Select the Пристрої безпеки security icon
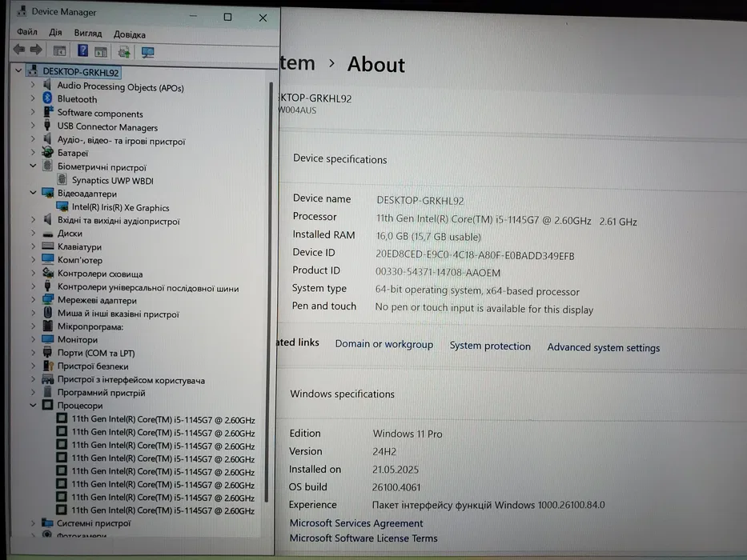Viewport: 747px width, 560px height. pyautogui.click(x=48, y=366)
